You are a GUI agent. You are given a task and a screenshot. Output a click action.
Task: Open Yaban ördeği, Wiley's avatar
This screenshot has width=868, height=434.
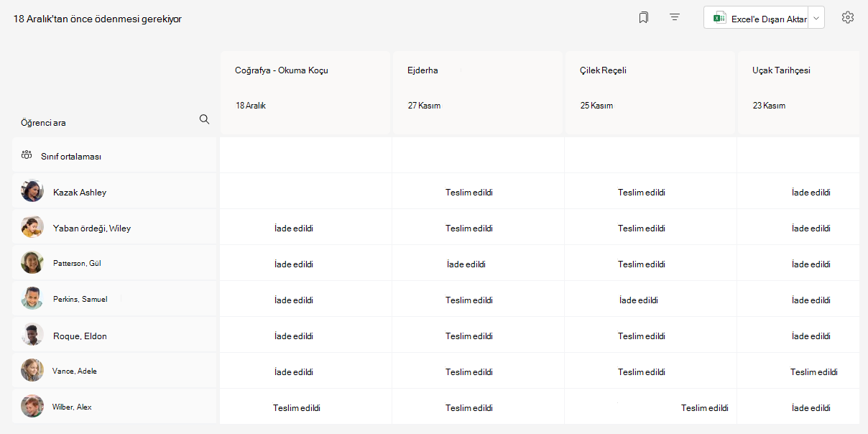tap(32, 227)
